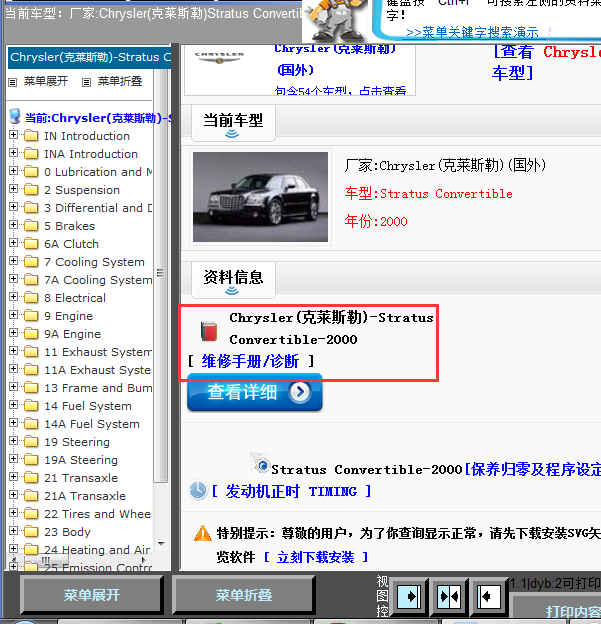This screenshot has height=624, width=601.
Task: Expand the 9A Engine node
Action: 14,333
